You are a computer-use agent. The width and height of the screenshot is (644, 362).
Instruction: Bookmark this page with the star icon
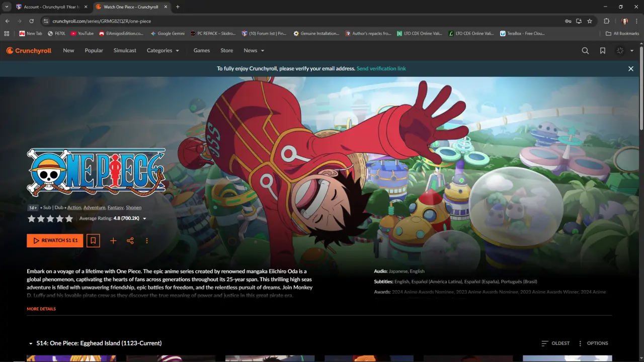(x=590, y=21)
